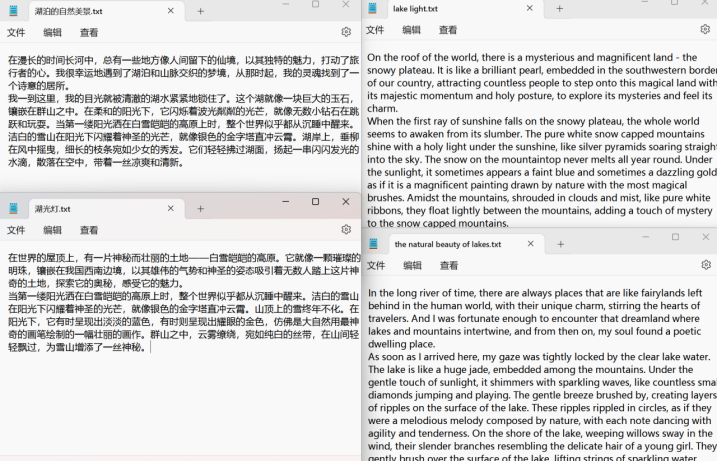This screenshot has height=461, width=718.
Task: Open 编辑 menu in lake light.txt window
Action: 411,30
